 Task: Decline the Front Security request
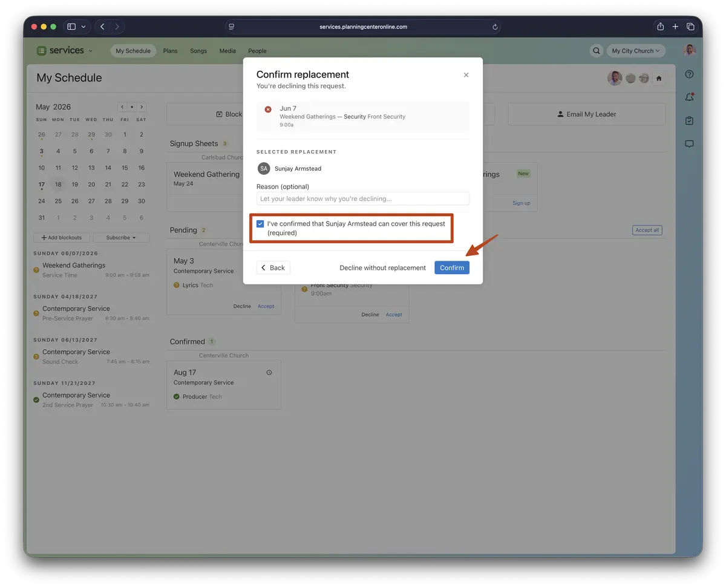click(370, 315)
